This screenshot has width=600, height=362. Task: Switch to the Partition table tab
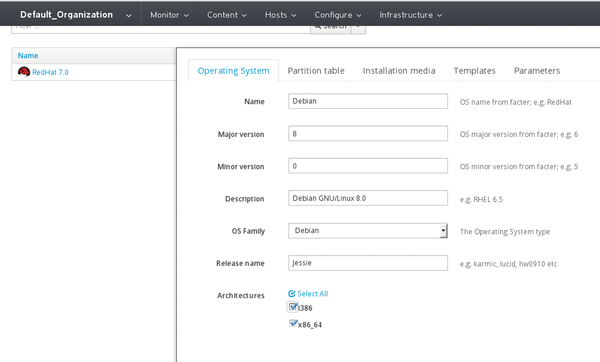pyautogui.click(x=316, y=71)
